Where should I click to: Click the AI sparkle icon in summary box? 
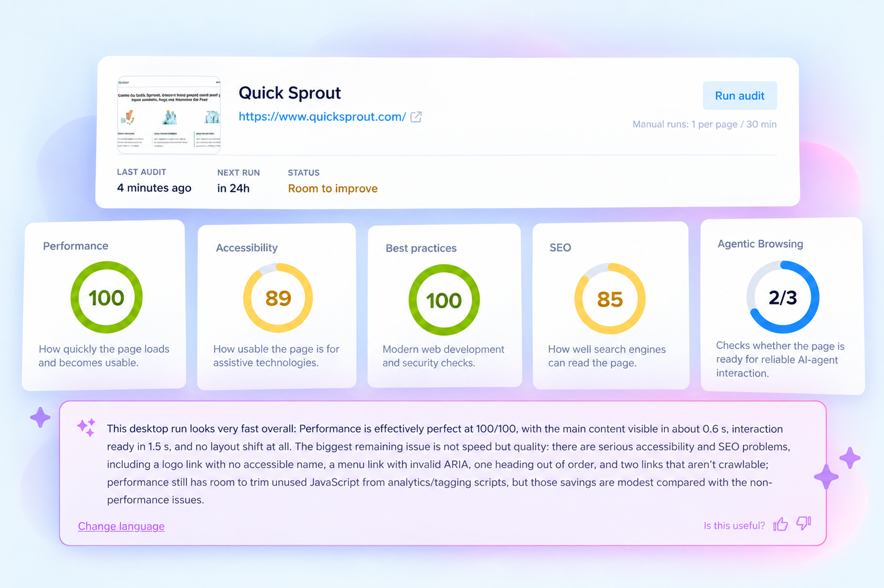coord(86,427)
